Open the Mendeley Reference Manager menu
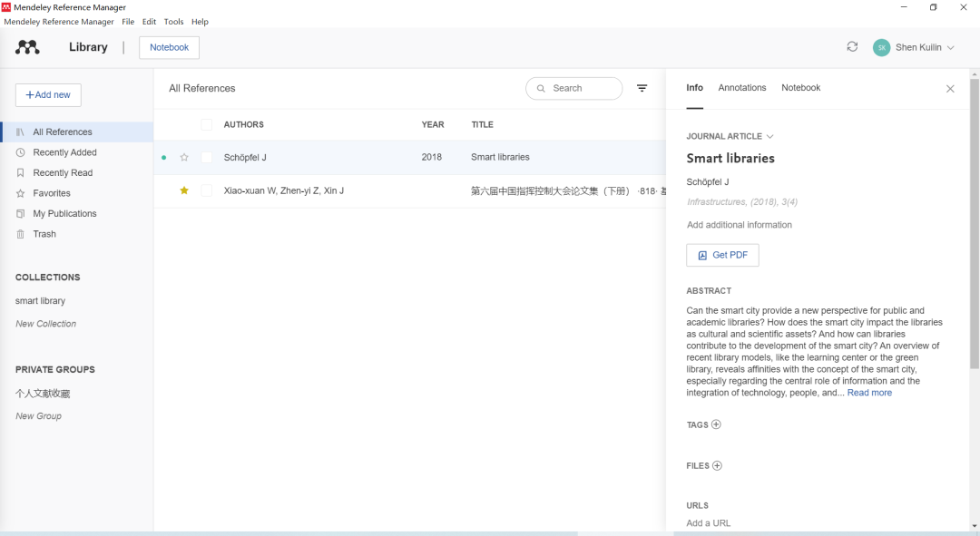Image resolution: width=980 pixels, height=536 pixels. click(59, 21)
